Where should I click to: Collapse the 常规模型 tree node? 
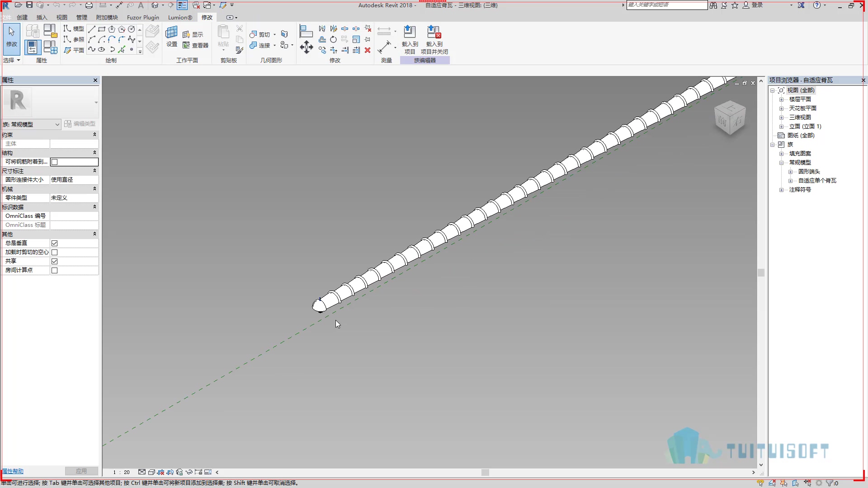[781, 163]
